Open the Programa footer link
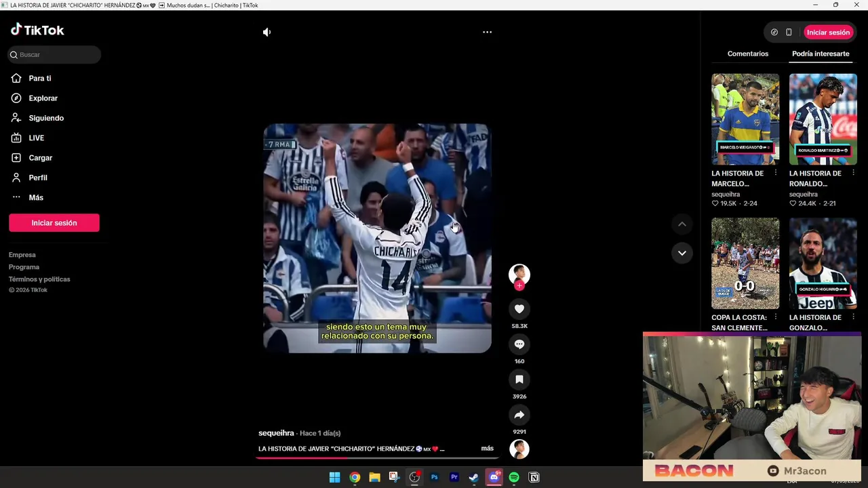The height and width of the screenshot is (488, 868). coord(24,267)
